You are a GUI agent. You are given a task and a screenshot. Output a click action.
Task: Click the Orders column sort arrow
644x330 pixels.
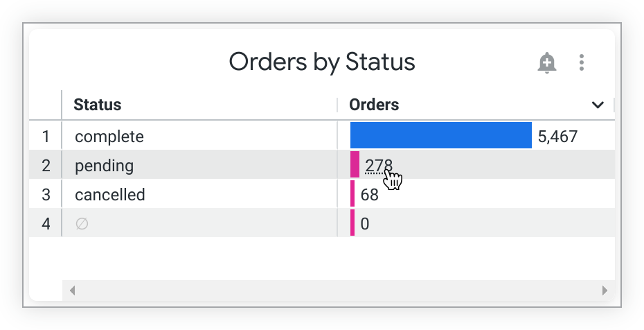598,105
